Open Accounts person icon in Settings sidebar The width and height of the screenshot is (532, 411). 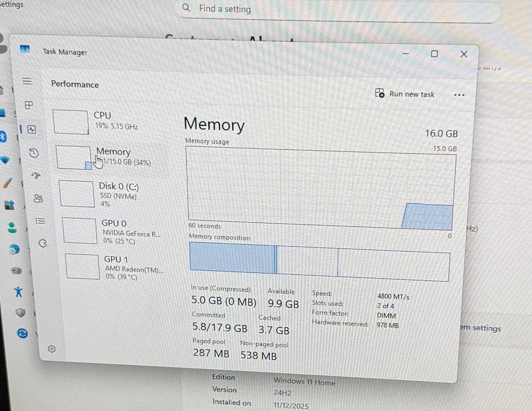click(x=12, y=227)
